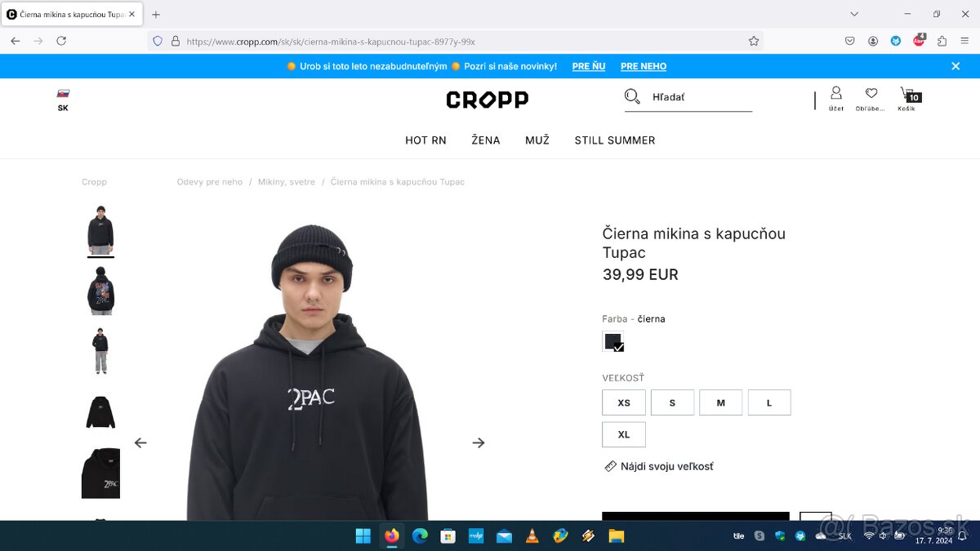Open the shopping cart icon
The image size is (980, 551).
(x=906, y=94)
